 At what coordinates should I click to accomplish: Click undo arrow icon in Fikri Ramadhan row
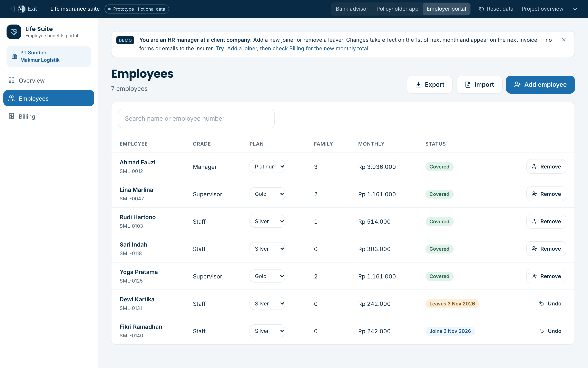(542, 331)
